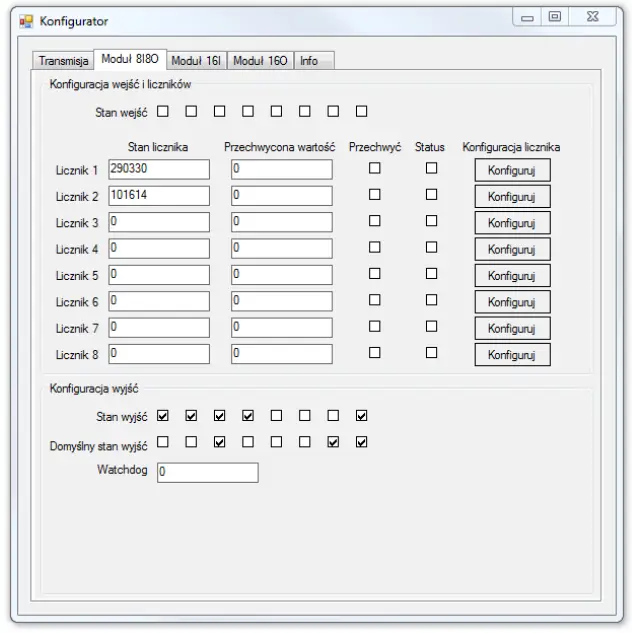Enable Przechwyć checkbox for Licznik 3
The image size is (632, 633).
coord(375,221)
